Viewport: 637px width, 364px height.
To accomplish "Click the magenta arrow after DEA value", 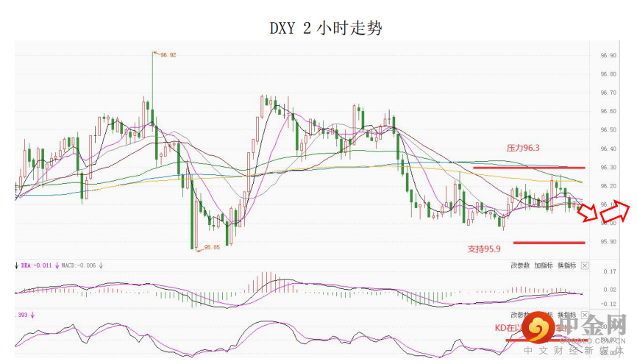I will pos(57,265).
